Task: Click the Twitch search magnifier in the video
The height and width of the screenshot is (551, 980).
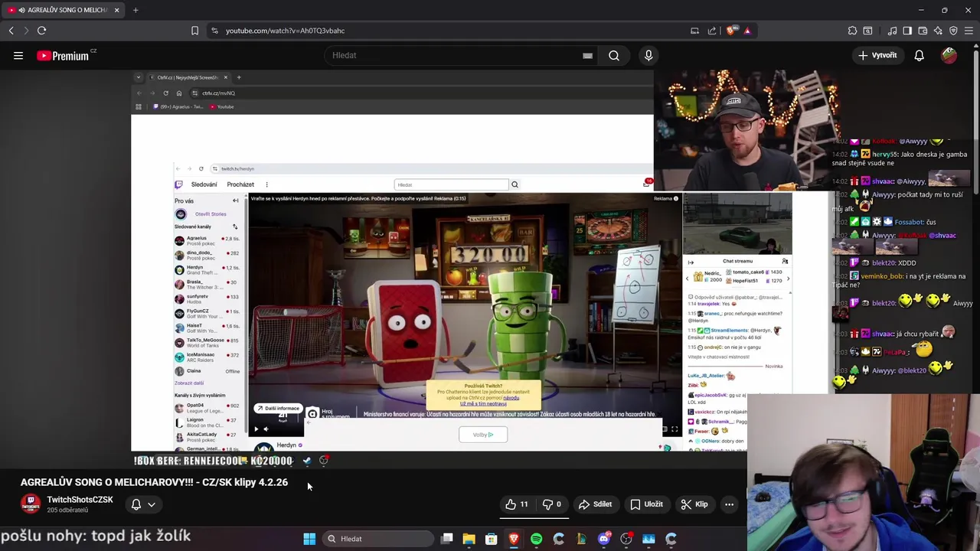Action: [x=514, y=184]
